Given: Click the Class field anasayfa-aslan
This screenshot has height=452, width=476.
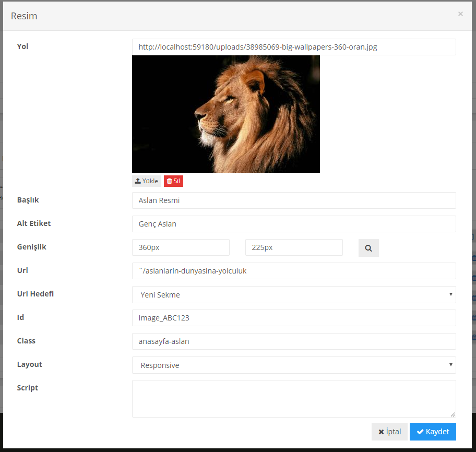Looking at the screenshot, I should point(294,341).
